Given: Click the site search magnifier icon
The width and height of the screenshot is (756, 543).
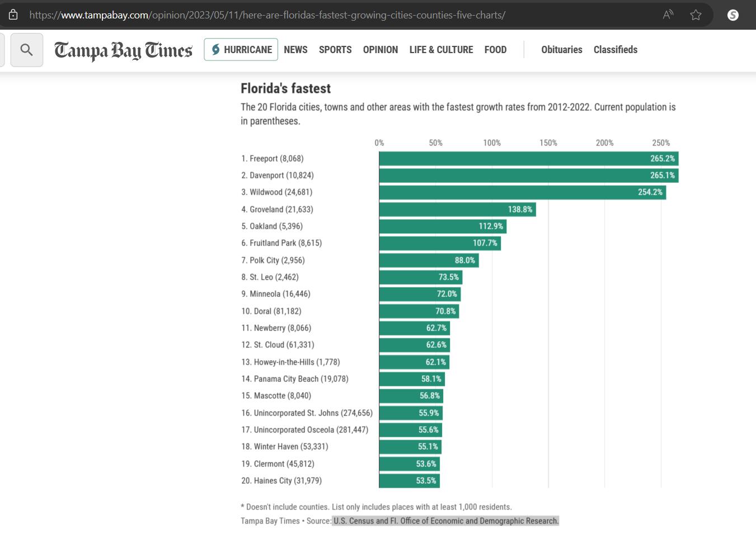Looking at the screenshot, I should pyautogui.click(x=26, y=50).
